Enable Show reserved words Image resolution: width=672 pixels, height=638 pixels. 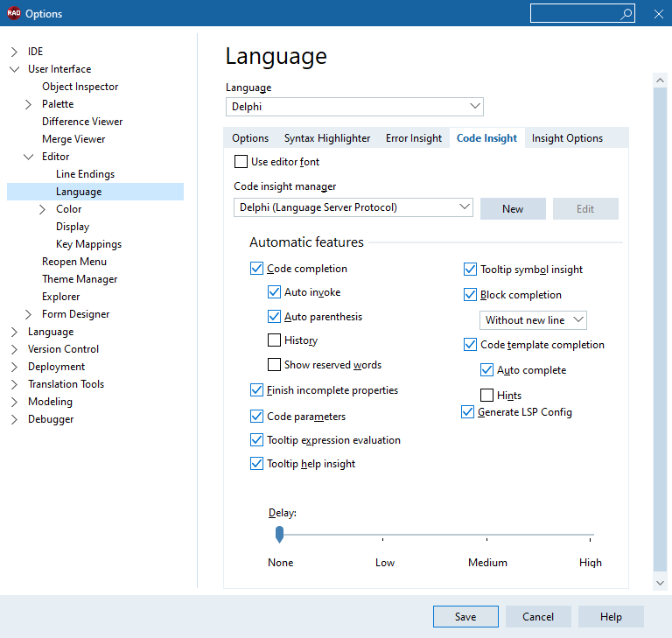[274, 364]
